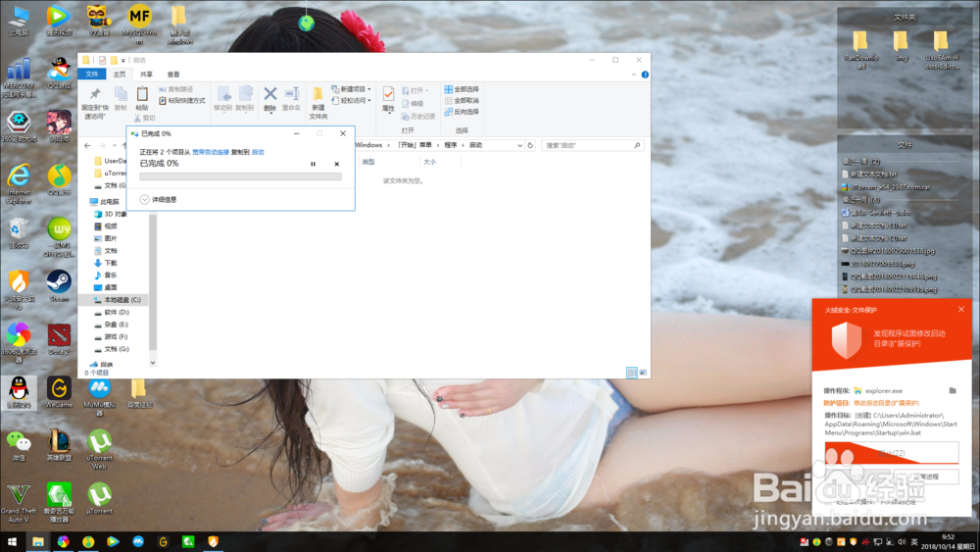Click Select none (全部取消) in ribbon

point(462,101)
